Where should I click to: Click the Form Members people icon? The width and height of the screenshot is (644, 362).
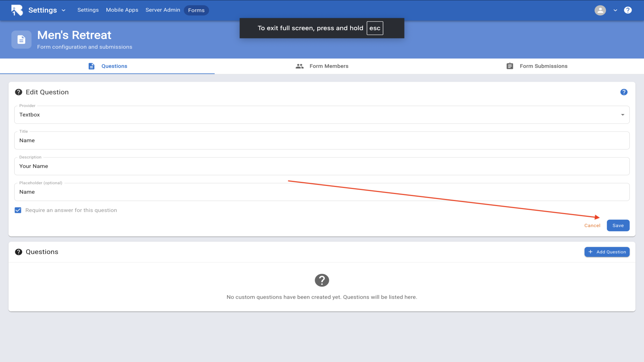(300, 66)
